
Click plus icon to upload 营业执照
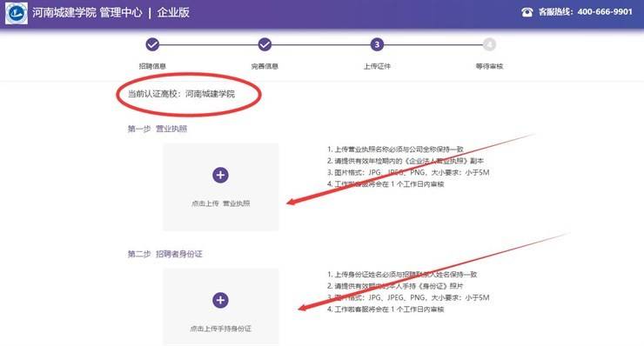220,176
